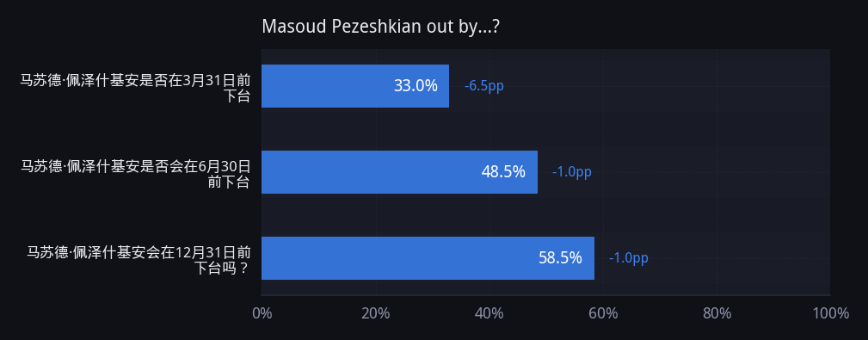Image resolution: width=868 pixels, height=340 pixels.
Task: Click the 80% x-axis tick label
Action: tap(717, 313)
